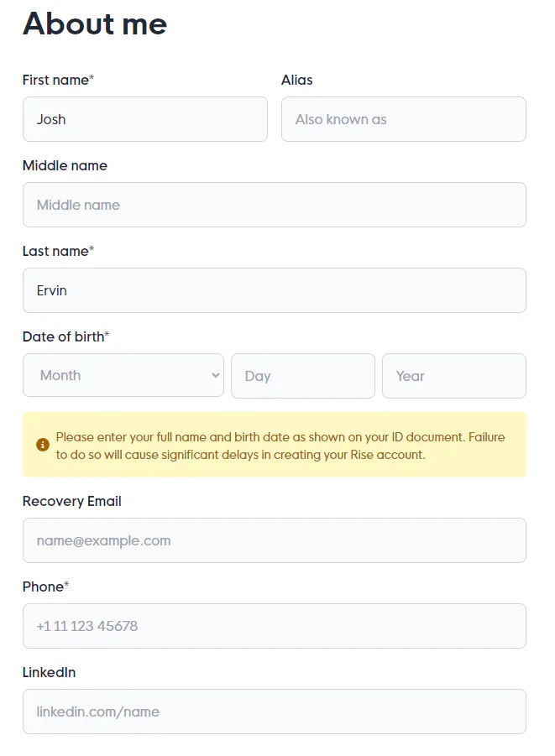The height and width of the screenshot is (756, 555).
Task: Click the Phone number input field
Action: click(x=274, y=626)
